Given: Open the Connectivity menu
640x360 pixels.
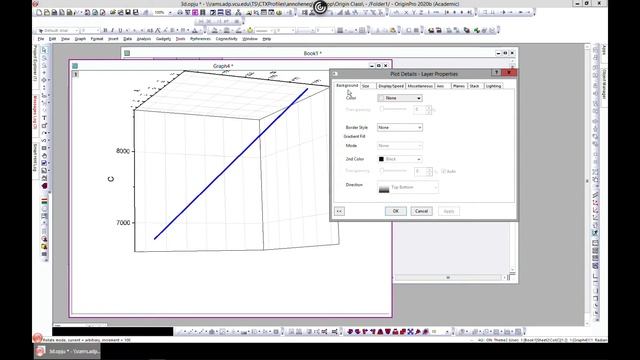Looking at the screenshot, I should (227, 39).
